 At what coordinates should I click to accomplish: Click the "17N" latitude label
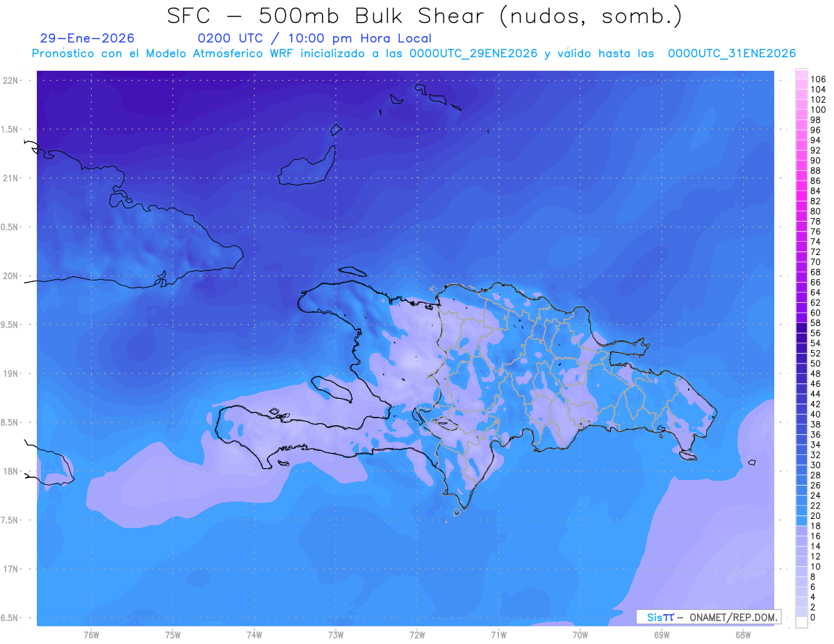(x=12, y=569)
